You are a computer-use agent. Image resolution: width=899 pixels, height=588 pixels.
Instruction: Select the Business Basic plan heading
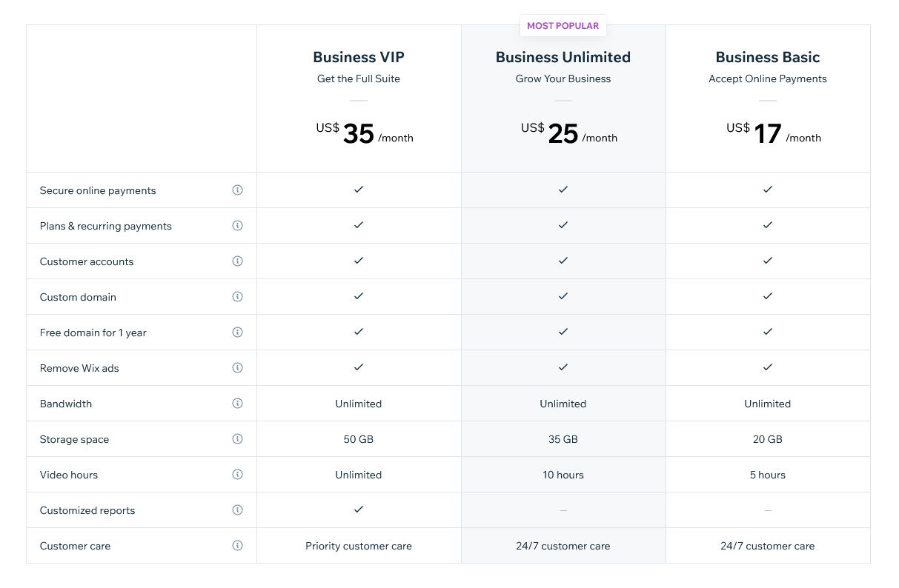click(768, 57)
